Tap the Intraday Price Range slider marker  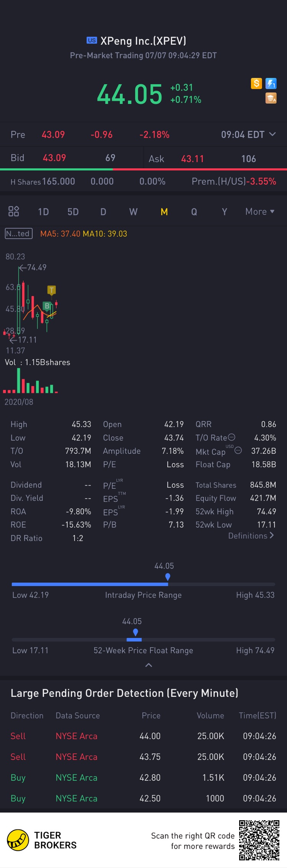pos(168,577)
